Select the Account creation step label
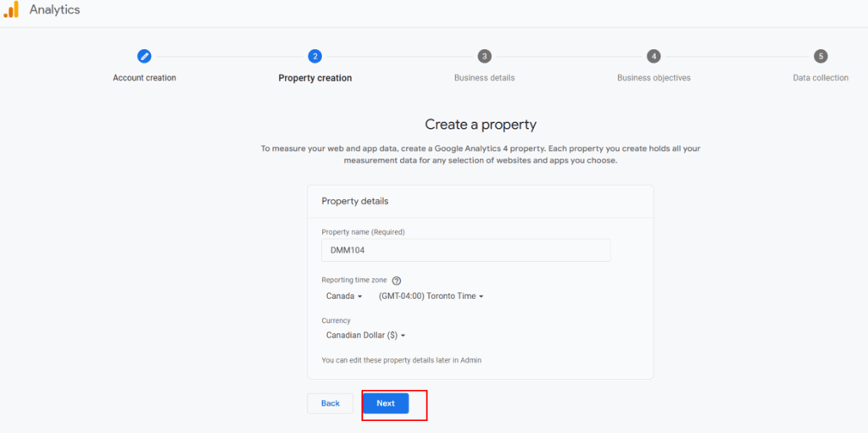Viewport: 868px width, 433px height. [144, 78]
